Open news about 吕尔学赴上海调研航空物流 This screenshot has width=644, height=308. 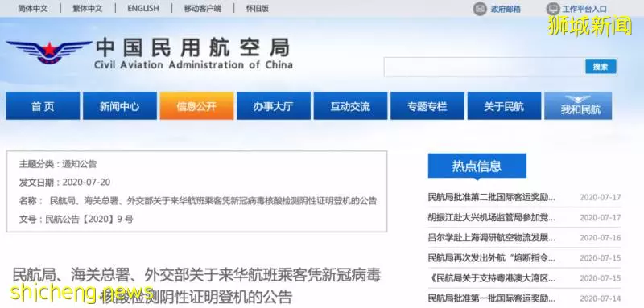pyautogui.click(x=492, y=237)
